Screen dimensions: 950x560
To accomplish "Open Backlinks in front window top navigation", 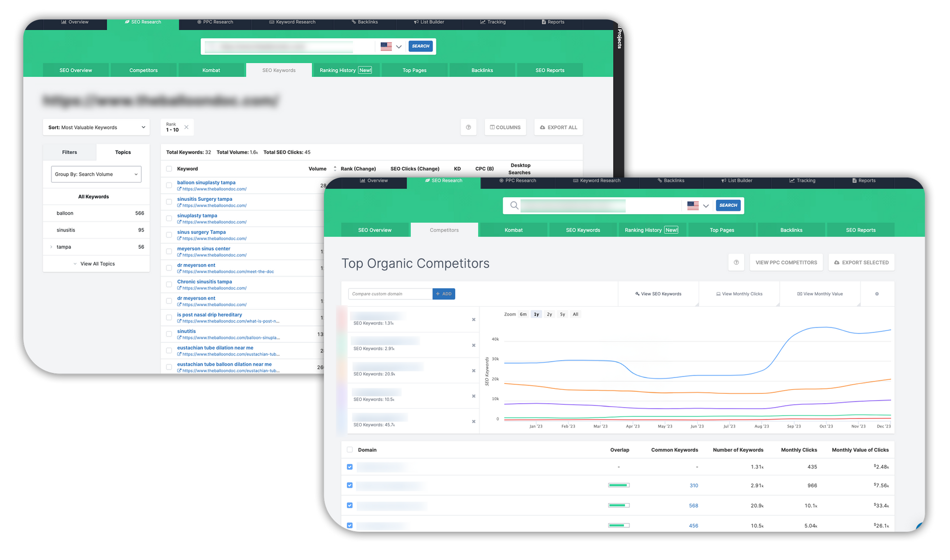I will coord(670,181).
